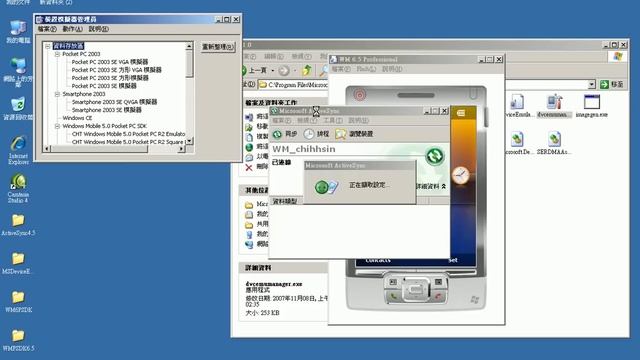The image size is (640, 360).
Task: Click the Schedule clock icon in ActiveSync
Action: tap(309, 134)
